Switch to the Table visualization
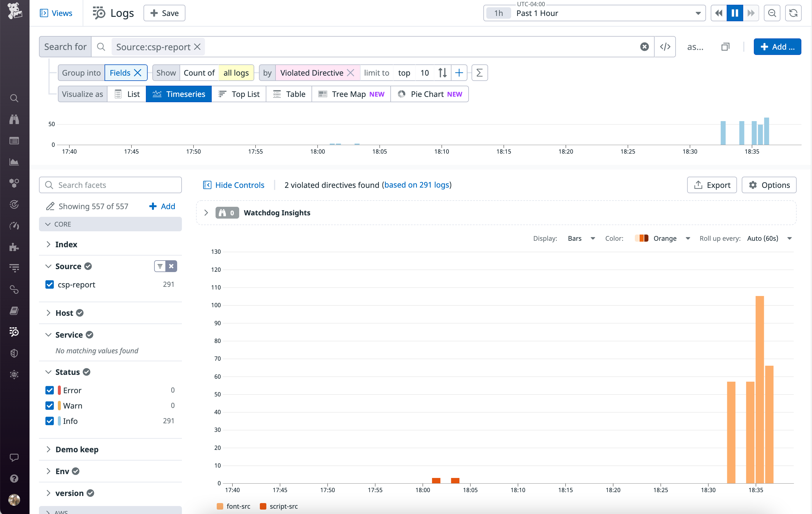Viewport: 812px width, 514px height. [x=289, y=94]
